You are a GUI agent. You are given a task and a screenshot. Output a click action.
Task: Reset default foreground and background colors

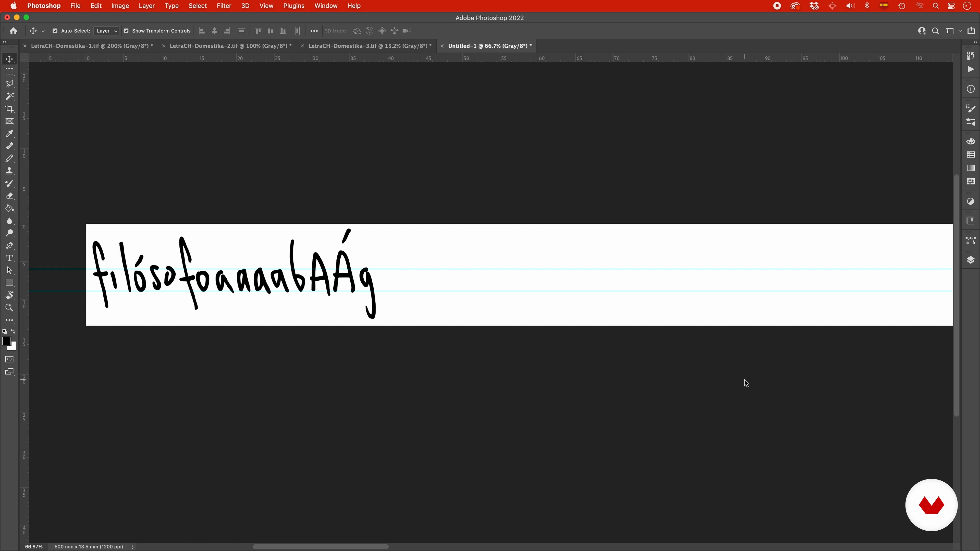coord(5,332)
